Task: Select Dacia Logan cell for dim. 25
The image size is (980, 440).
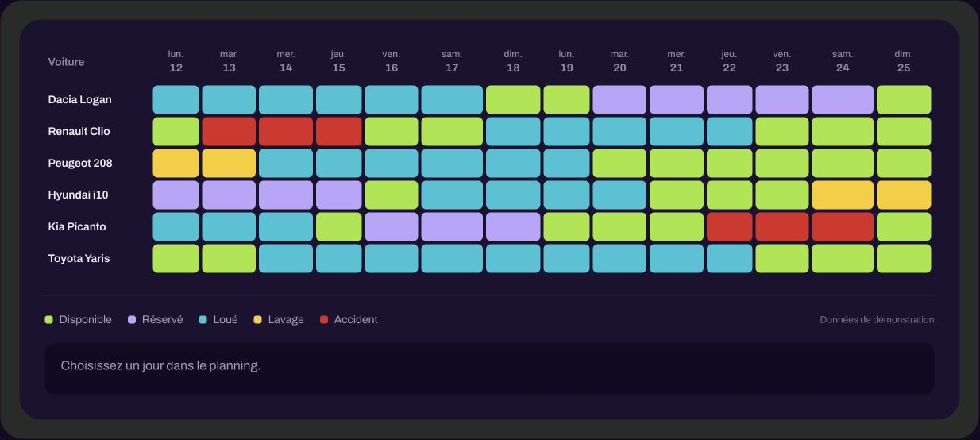Action: tap(904, 100)
